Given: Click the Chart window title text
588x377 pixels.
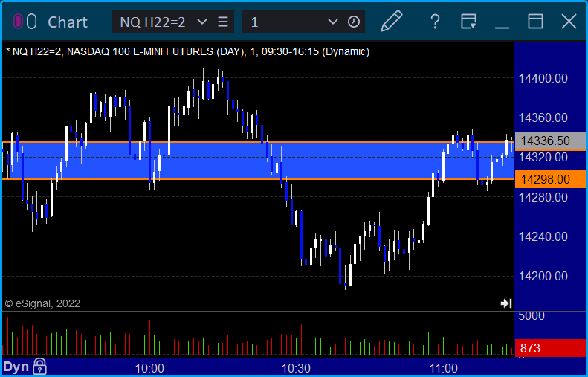Looking at the screenshot, I should pos(68,22).
